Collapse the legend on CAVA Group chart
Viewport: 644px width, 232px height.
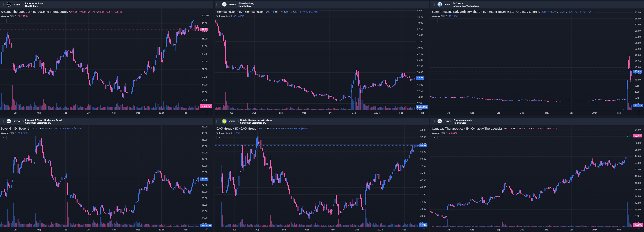[219, 138]
